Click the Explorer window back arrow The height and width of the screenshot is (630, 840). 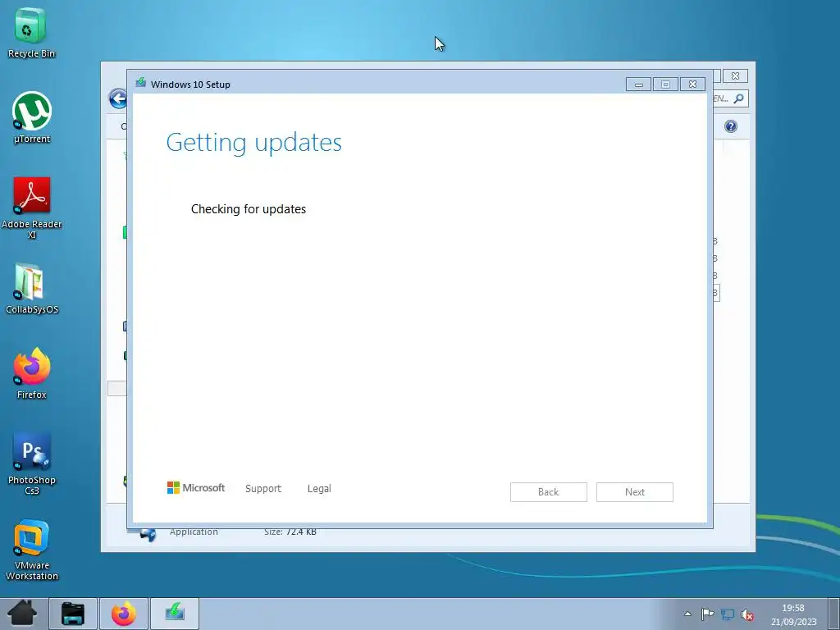click(x=118, y=98)
